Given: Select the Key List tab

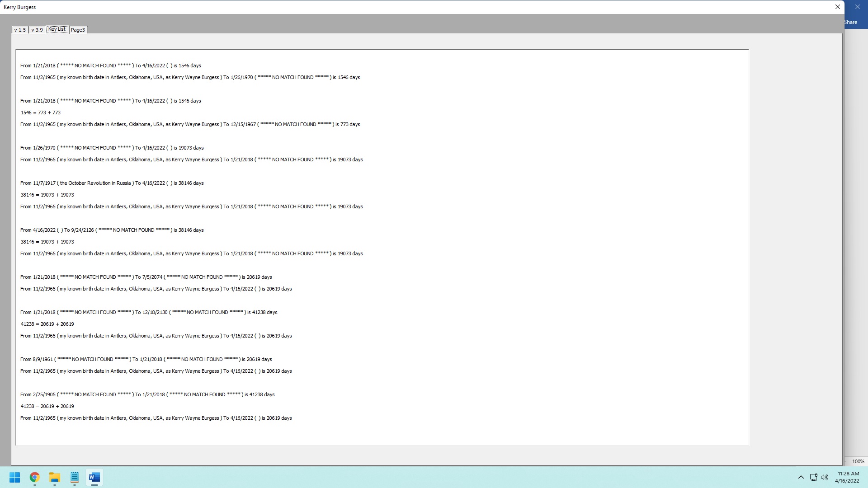Looking at the screenshot, I should click(57, 29).
